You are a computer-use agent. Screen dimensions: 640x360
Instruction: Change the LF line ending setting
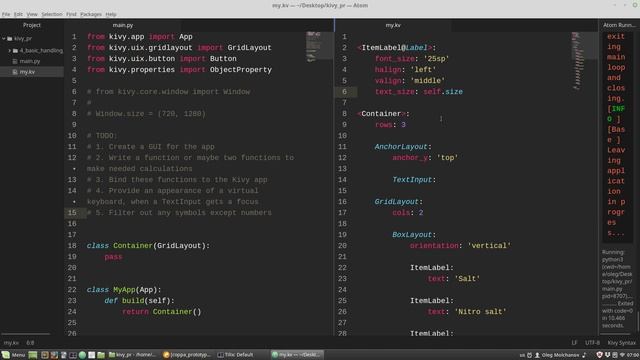(x=574, y=343)
